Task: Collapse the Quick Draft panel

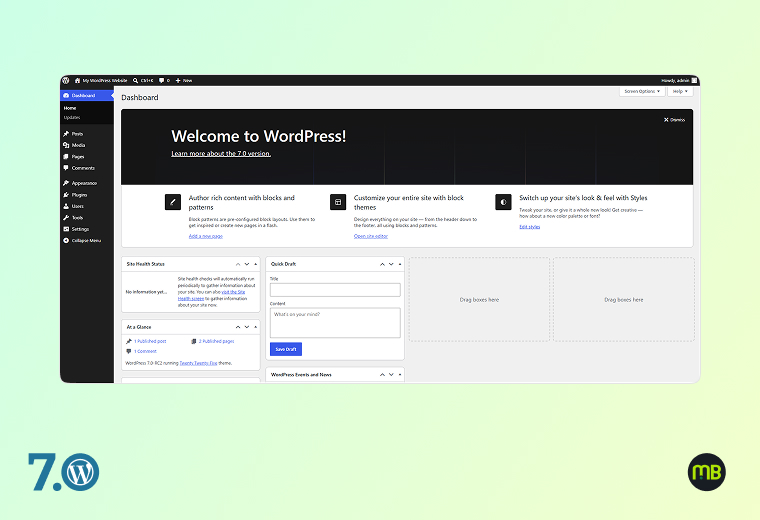Action: (400, 264)
